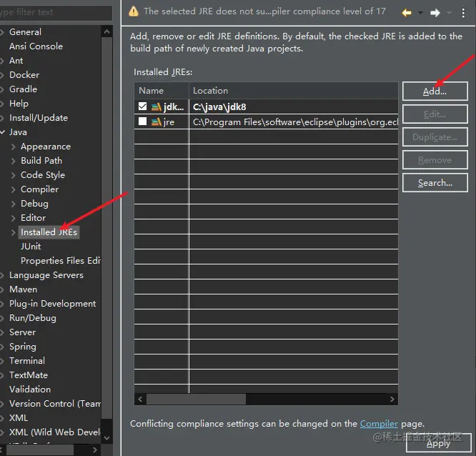This screenshot has height=456, width=476.
Task: Expand the Build Path node
Action: 13,161
